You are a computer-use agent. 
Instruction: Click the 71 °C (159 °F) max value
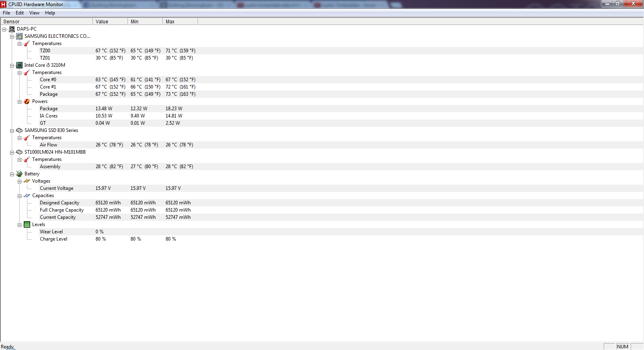[x=180, y=51]
